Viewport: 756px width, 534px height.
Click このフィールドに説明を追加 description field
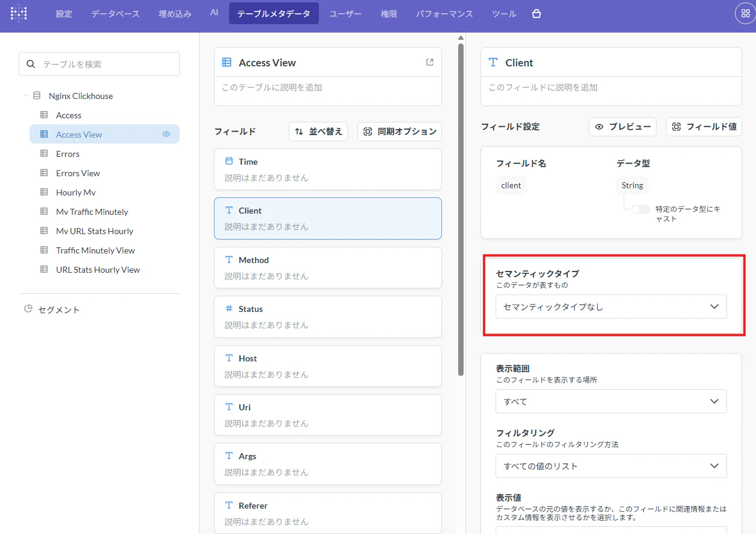pos(611,87)
